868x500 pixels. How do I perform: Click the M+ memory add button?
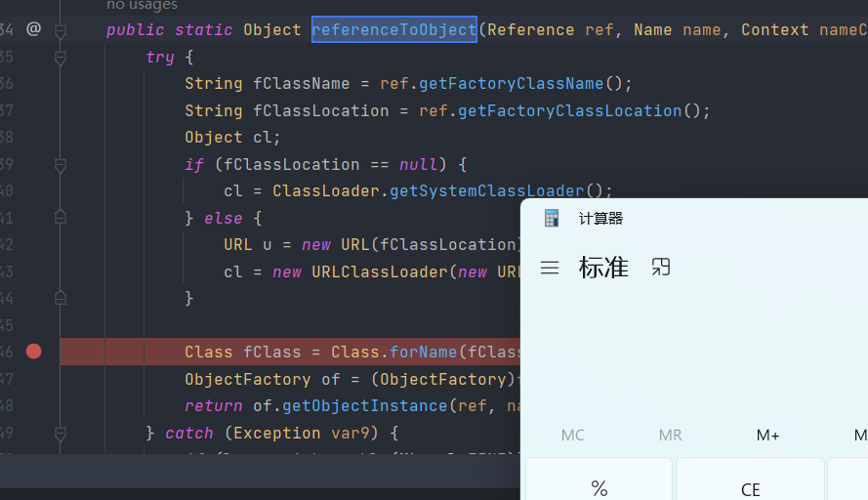767,436
